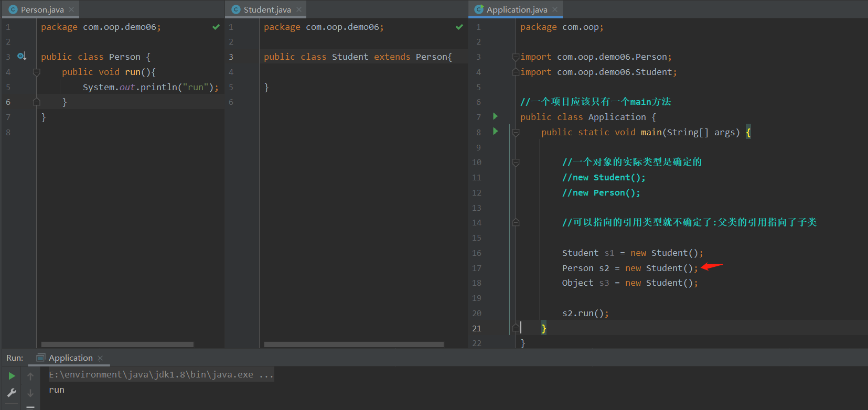The image size is (868, 410).
Task: Switch to the Person.java tab
Action: (x=42, y=9)
